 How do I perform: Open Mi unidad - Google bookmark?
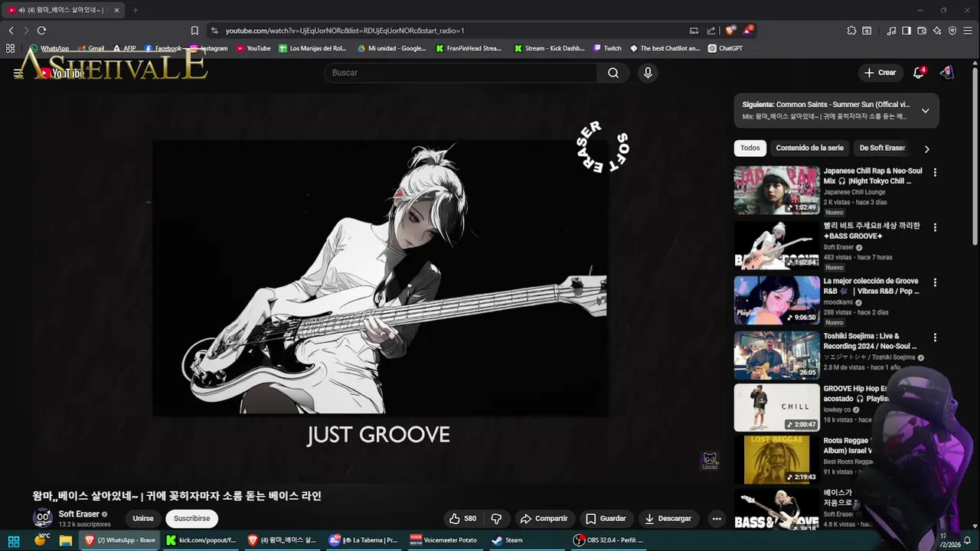392,48
